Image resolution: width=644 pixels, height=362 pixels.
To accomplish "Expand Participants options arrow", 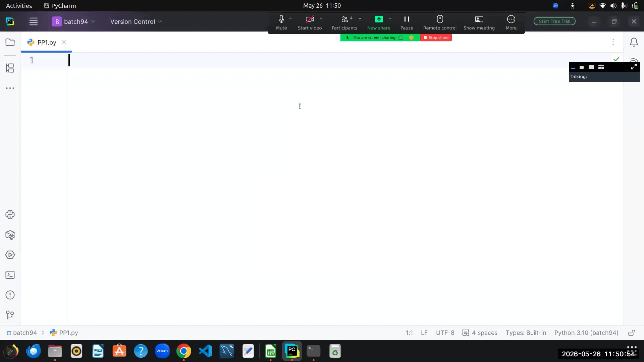I will (360, 19).
